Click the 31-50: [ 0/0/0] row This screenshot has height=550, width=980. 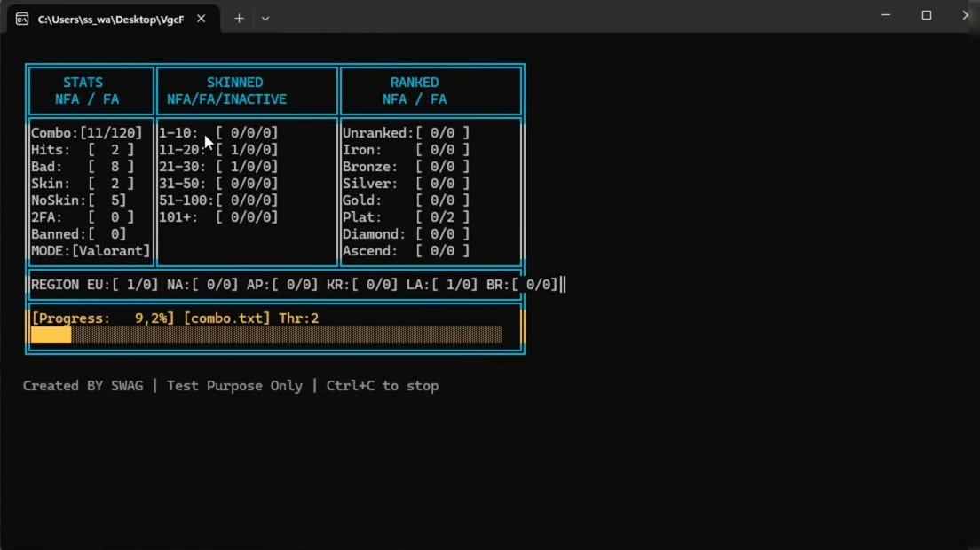(x=218, y=184)
